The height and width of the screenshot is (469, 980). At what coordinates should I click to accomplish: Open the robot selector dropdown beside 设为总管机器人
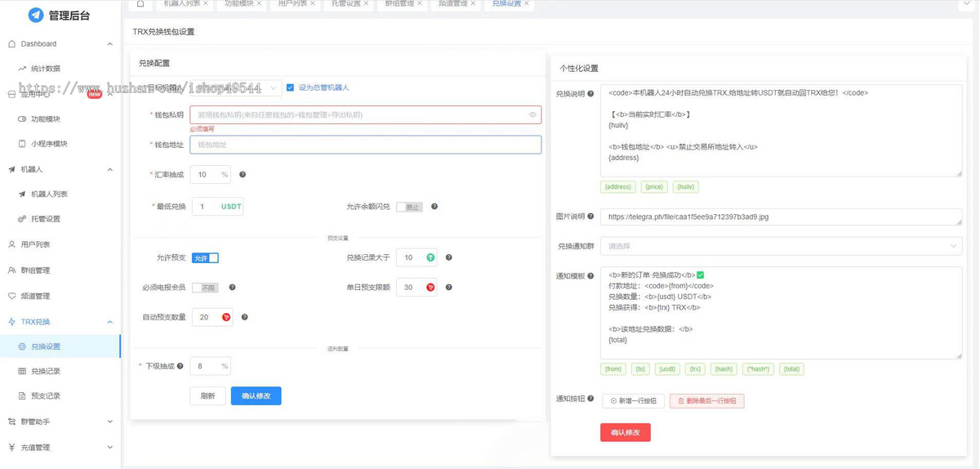coord(236,87)
